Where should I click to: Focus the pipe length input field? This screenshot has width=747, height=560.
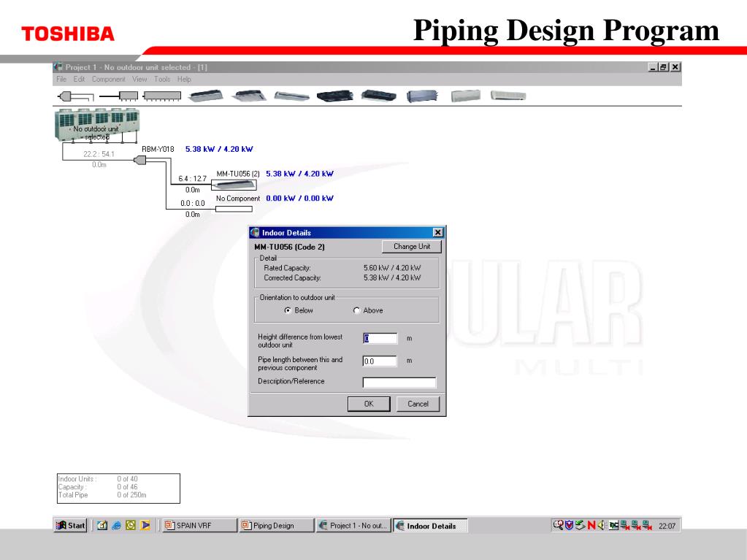tap(380, 361)
